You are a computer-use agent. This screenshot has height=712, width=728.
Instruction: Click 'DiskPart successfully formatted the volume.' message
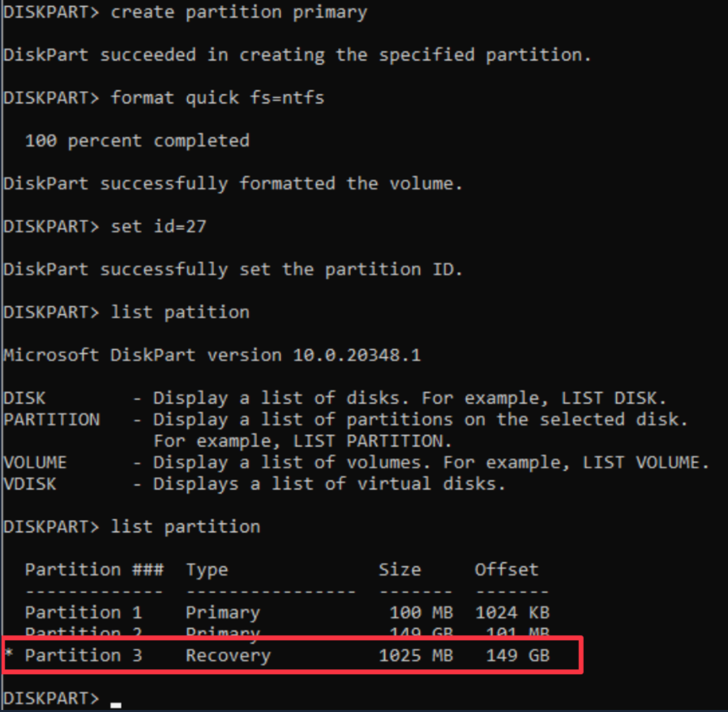[x=233, y=183]
